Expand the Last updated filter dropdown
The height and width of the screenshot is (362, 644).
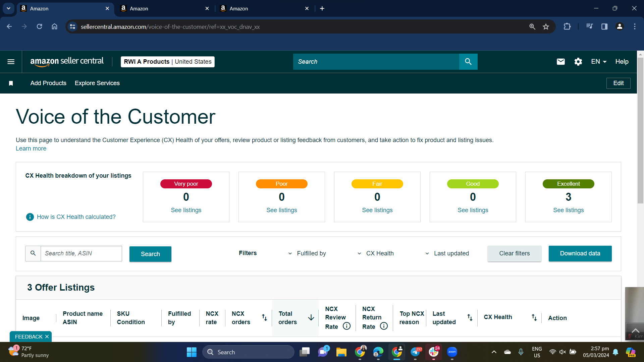(x=447, y=253)
